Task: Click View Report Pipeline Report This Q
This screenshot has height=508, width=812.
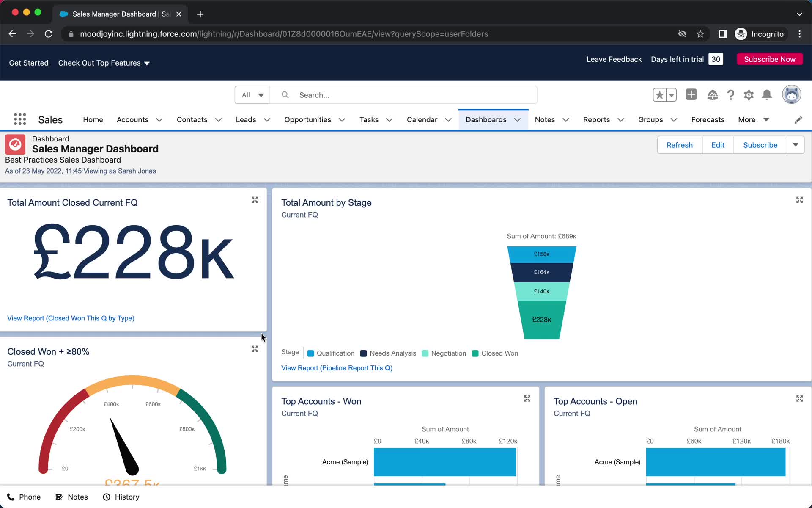Action: point(337,367)
